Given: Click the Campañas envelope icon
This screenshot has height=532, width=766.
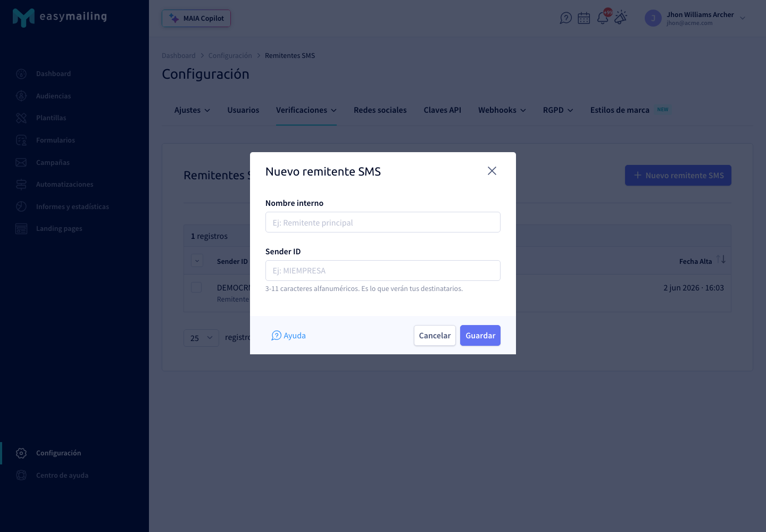Looking at the screenshot, I should tap(21, 162).
